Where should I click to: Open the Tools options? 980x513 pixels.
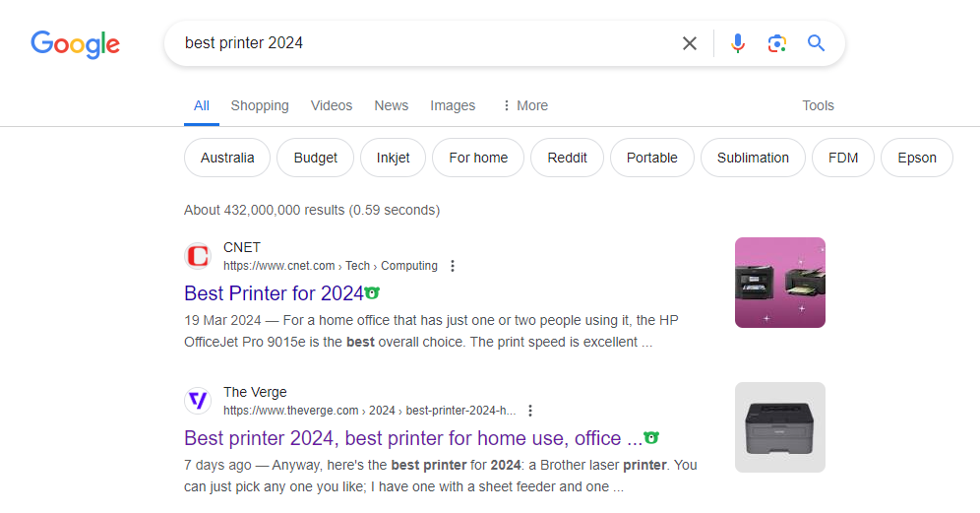click(x=818, y=105)
